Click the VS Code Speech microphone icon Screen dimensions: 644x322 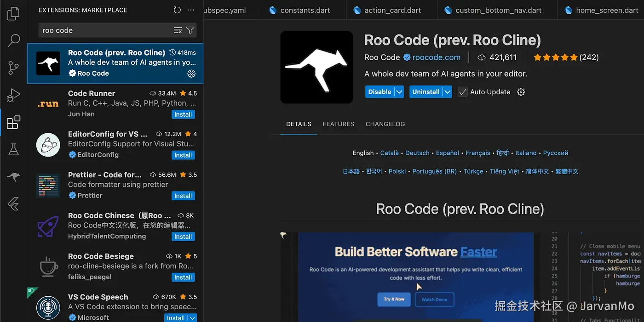click(x=48, y=307)
